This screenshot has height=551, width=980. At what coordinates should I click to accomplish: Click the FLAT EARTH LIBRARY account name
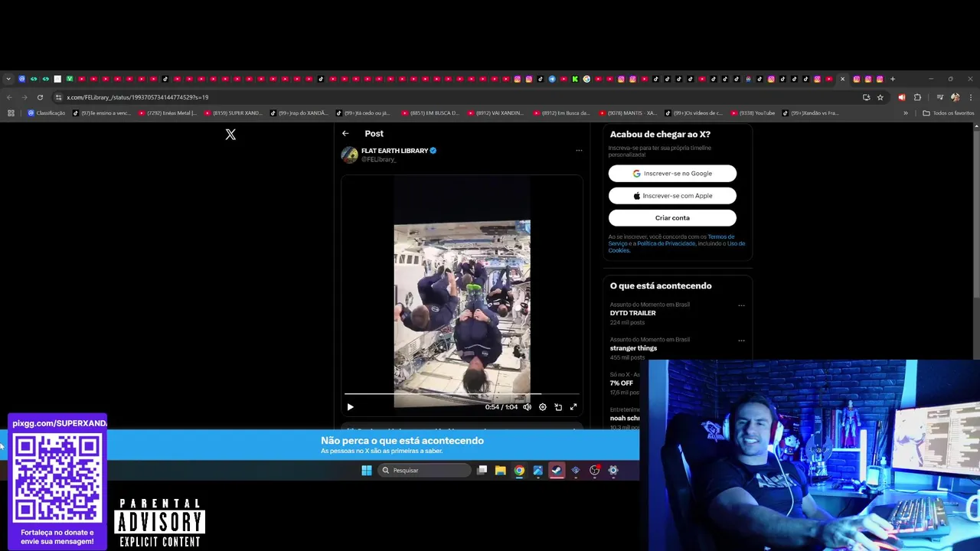[394, 151]
